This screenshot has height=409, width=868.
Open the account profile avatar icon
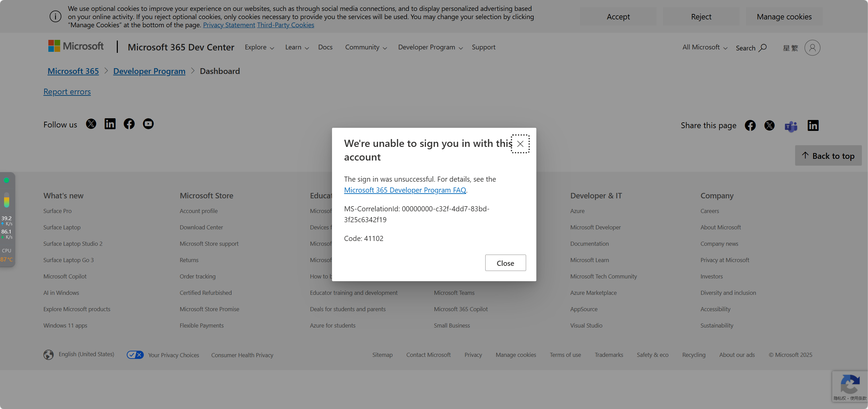click(812, 48)
